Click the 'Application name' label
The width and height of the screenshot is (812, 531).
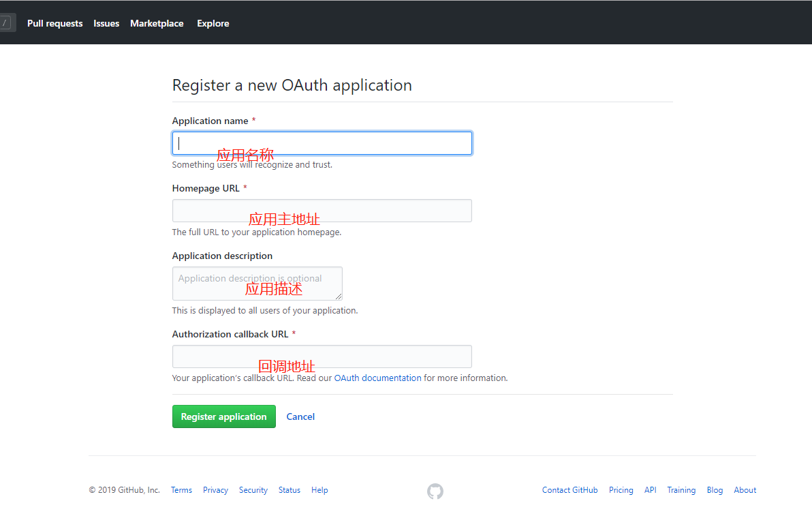(x=210, y=121)
